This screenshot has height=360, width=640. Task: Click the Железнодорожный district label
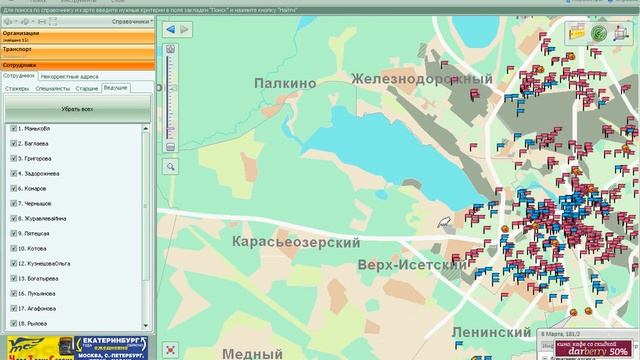[422, 78]
